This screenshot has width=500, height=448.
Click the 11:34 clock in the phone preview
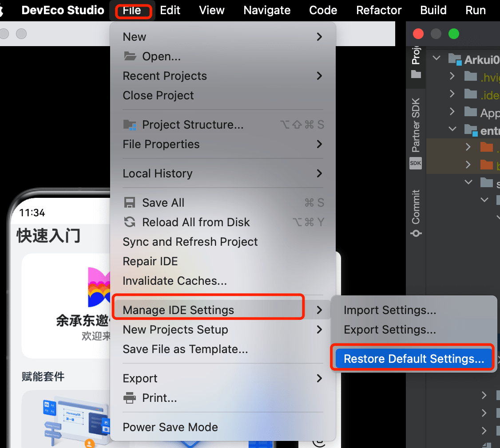tap(32, 212)
